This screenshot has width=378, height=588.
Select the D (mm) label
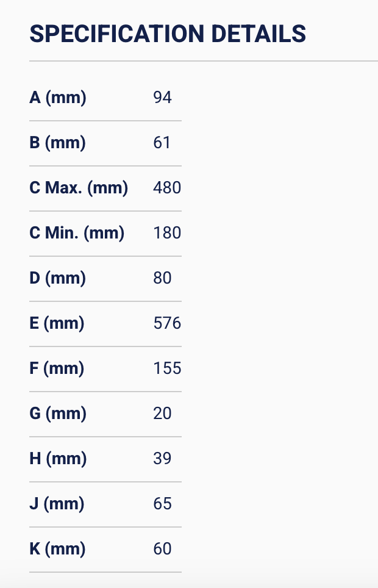[x=58, y=278]
